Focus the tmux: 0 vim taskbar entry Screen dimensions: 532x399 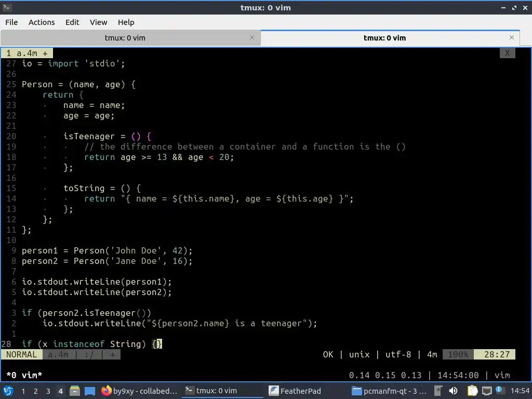coord(222,391)
